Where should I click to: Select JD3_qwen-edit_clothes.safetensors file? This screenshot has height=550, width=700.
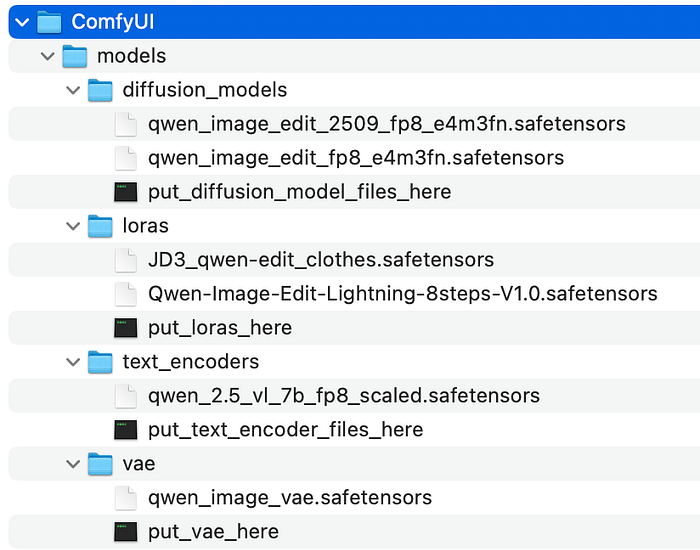pyautogui.click(x=320, y=260)
